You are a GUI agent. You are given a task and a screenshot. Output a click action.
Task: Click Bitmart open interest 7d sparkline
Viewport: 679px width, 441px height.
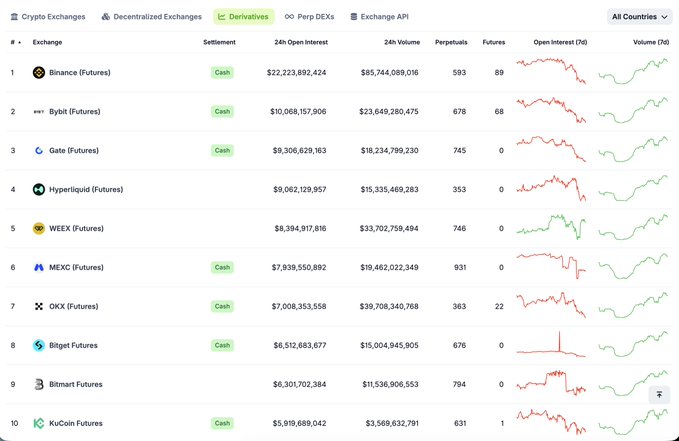click(551, 383)
